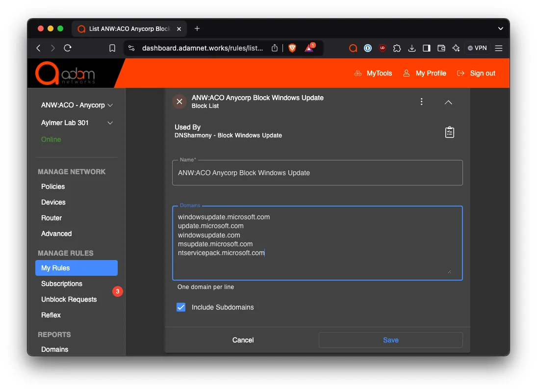Click the adam networks extension icon
Image resolution: width=537 pixels, height=392 pixels.
353,48
